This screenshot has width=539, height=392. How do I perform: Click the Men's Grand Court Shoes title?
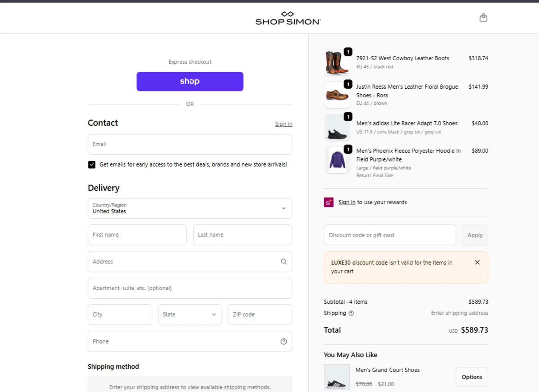(x=387, y=370)
